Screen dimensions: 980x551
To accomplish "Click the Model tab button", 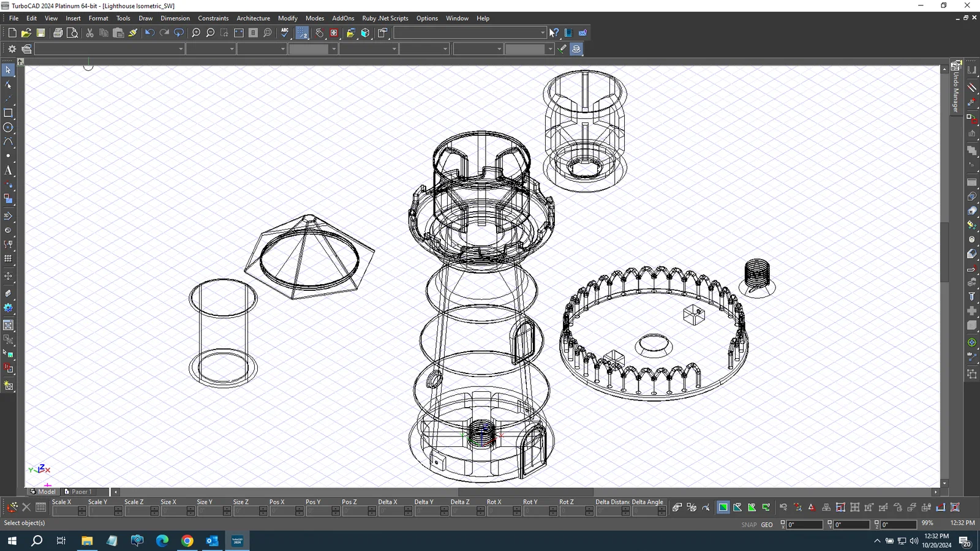I will pos(43,492).
